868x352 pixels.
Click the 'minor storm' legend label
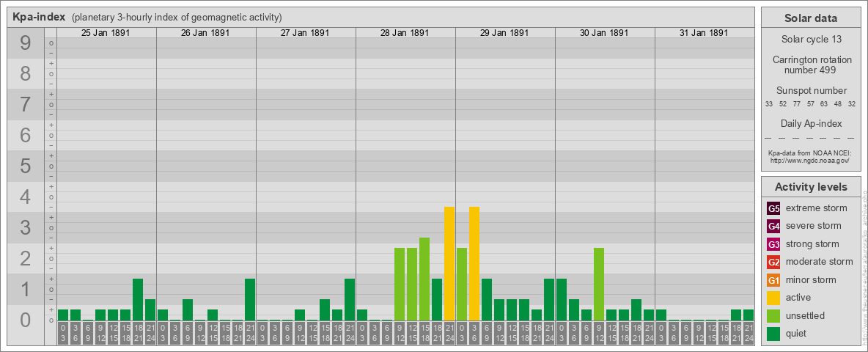811,280
